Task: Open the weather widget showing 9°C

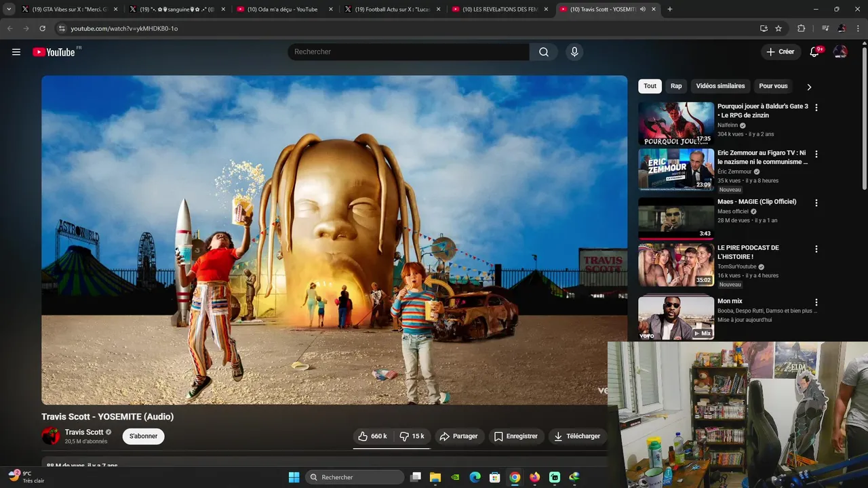Action: pos(27,477)
